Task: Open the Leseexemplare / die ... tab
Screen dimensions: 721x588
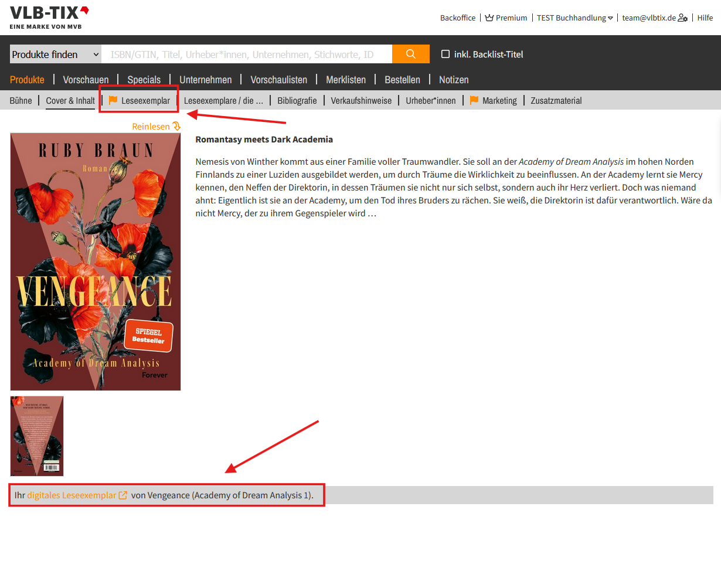Action: point(223,101)
